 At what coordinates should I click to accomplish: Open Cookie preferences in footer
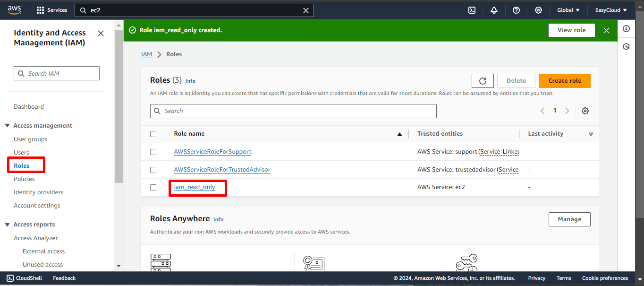tap(605, 278)
